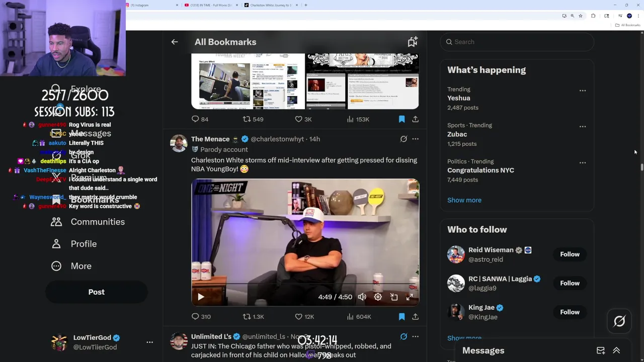Viewport: 644px width, 362px height.
Task: Open Chrome profile avatar
Action: point(629,16)
